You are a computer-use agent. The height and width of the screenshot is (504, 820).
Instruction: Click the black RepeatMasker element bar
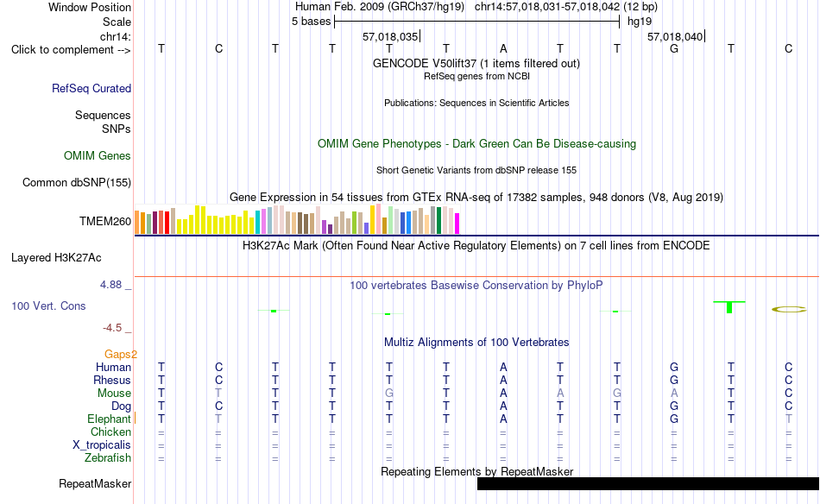[648, 483]
